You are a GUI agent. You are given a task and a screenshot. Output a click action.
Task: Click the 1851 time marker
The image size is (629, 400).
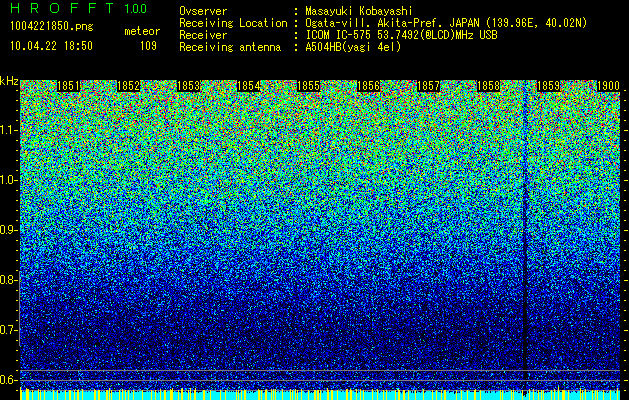69,86
